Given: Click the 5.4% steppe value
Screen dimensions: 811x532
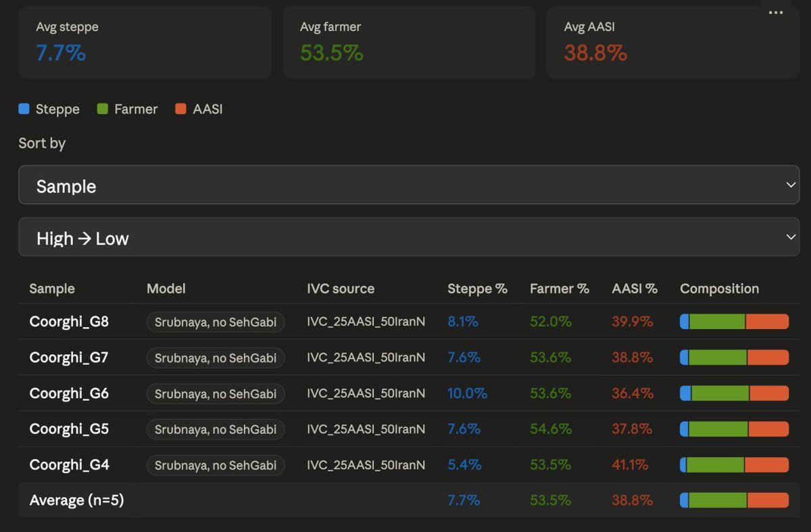Looking at the screenshot, I should coord(464,465).
